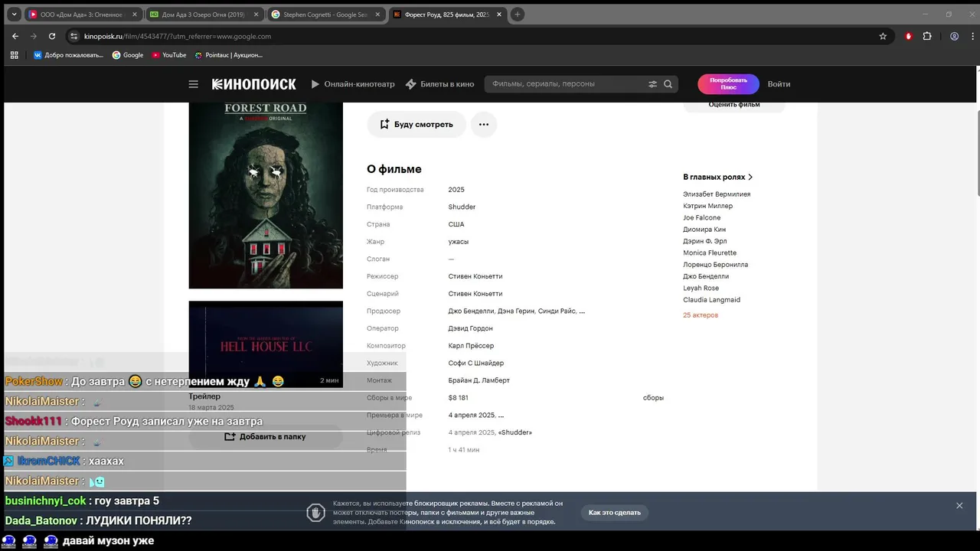Close the ad-blocker notice banner
The width and height of the screenshot is (980, 551).
coord(959,506)
